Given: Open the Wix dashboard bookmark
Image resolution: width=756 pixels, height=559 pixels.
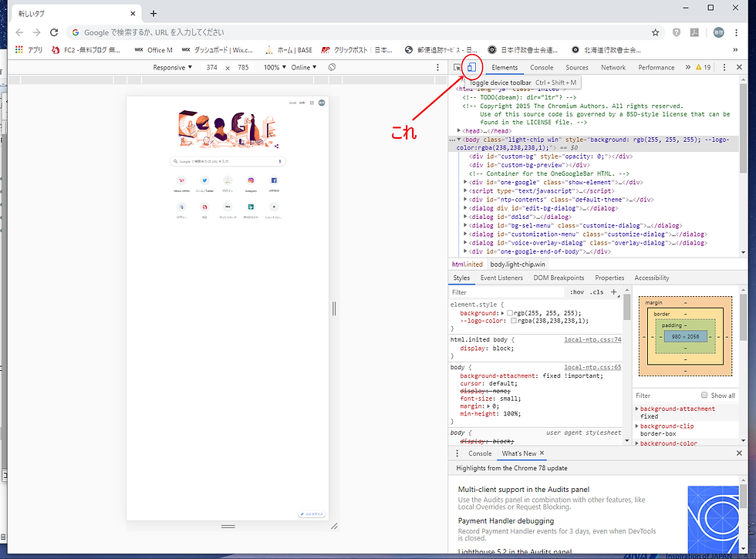Looking at the screenshot, I should [x=218, y=49].
